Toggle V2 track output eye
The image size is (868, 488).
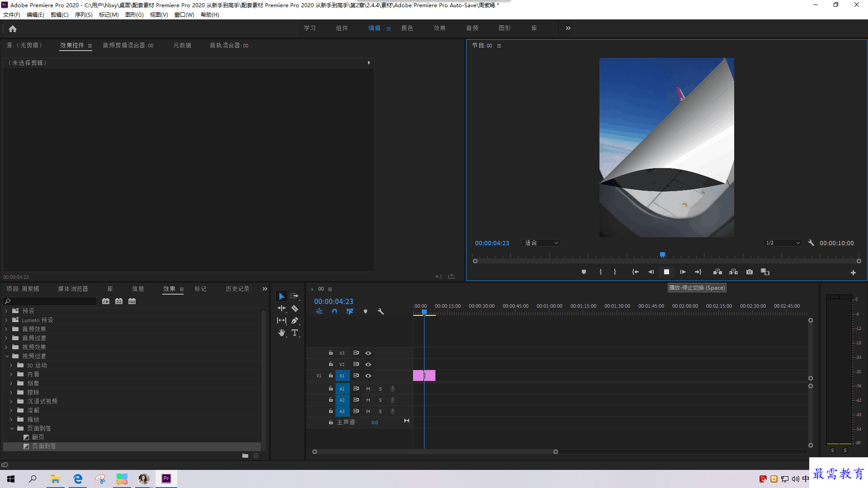coord(368,364)
